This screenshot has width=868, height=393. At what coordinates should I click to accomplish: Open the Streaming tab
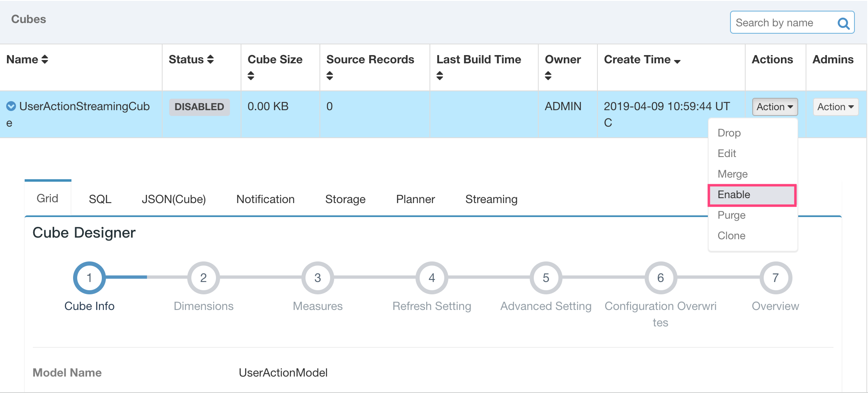(x=491, y=199)
